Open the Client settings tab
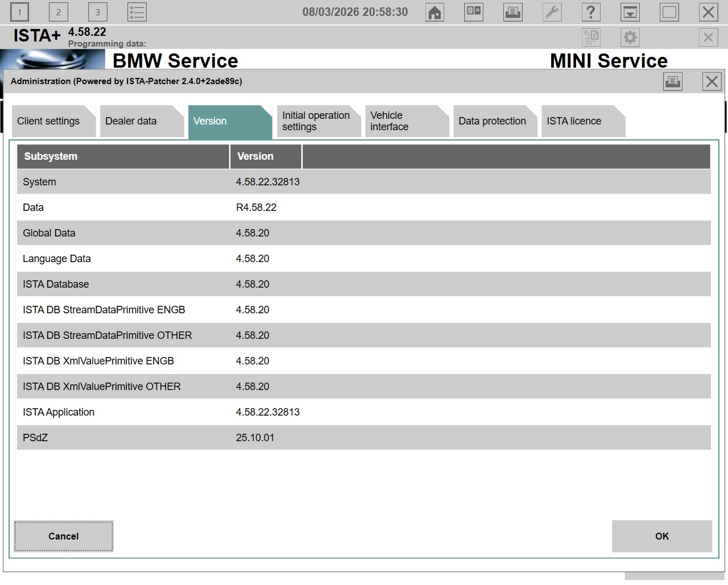The width and height of the screenshot is (728, 585). pos(49,121)
